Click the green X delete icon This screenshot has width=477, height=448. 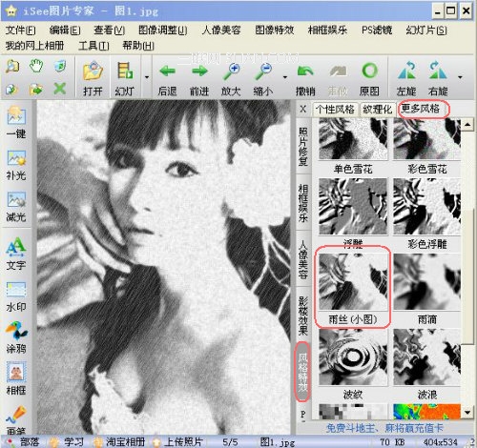click(x=59, y=89)
